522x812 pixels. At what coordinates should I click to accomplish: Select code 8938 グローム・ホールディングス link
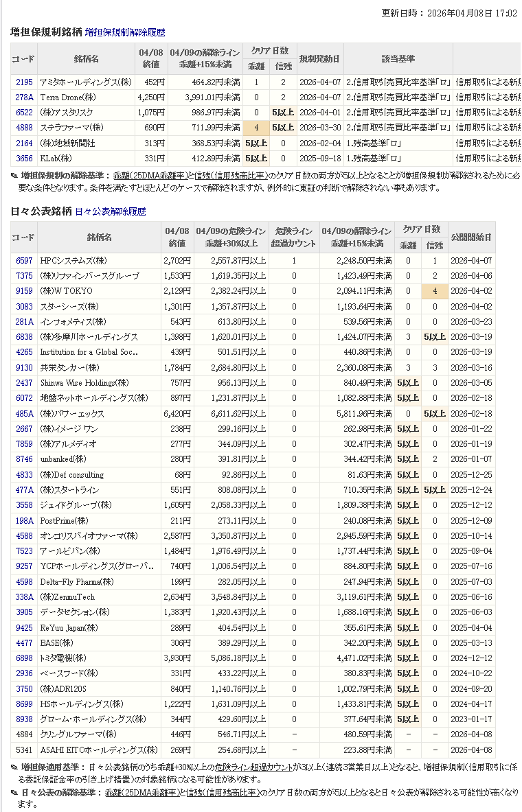pyautogui.click(x=24, y=719)
